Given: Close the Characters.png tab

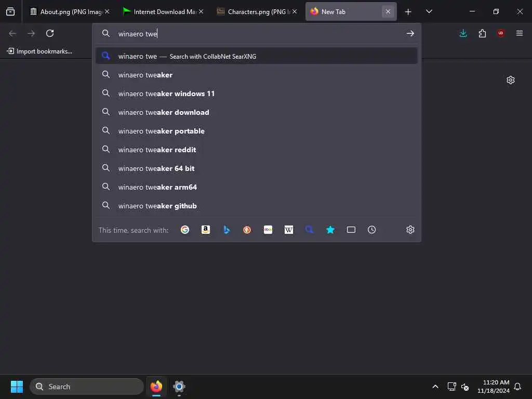Looking at the screenshot, I should pos(295,11).
